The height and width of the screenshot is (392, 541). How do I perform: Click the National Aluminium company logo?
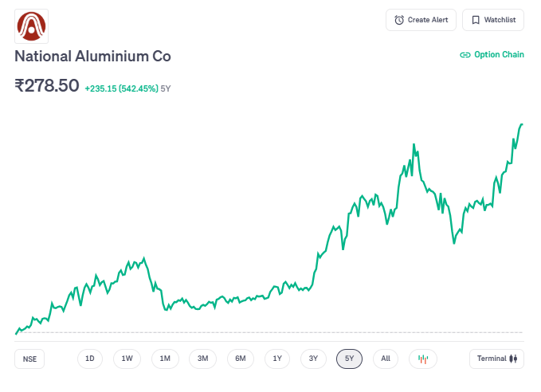32,26
